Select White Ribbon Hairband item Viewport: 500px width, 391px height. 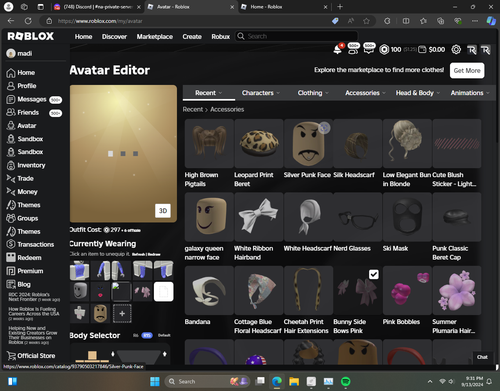[x=259, y=217]
